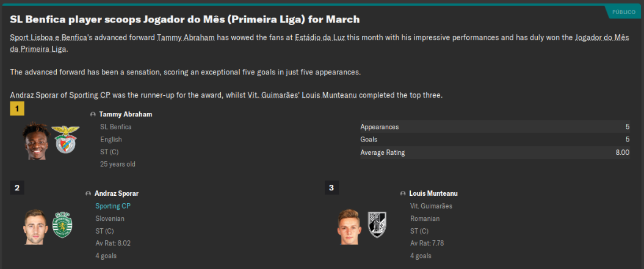The width and height of the screenshot is (644, 269).
Task: Open the Jogador do Mês award link
Action: tap(601, 38)
